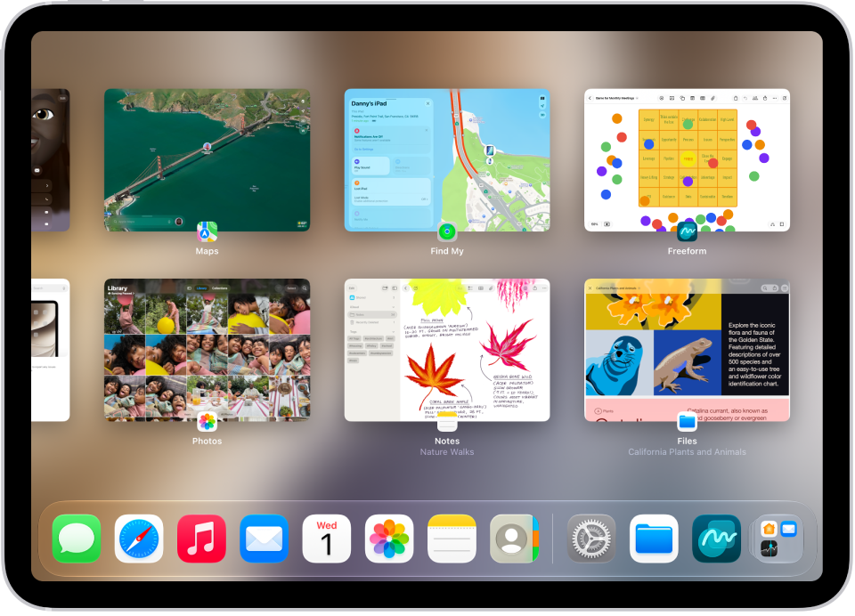The image size is (855, 616).
Task: Click the Freeform app label
Action: point(687,251)
